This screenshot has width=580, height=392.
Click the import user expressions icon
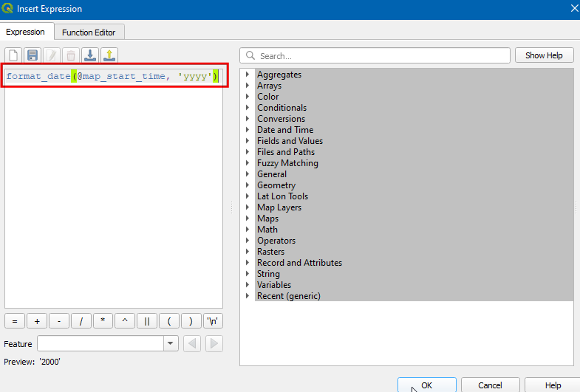coord(90,55)
